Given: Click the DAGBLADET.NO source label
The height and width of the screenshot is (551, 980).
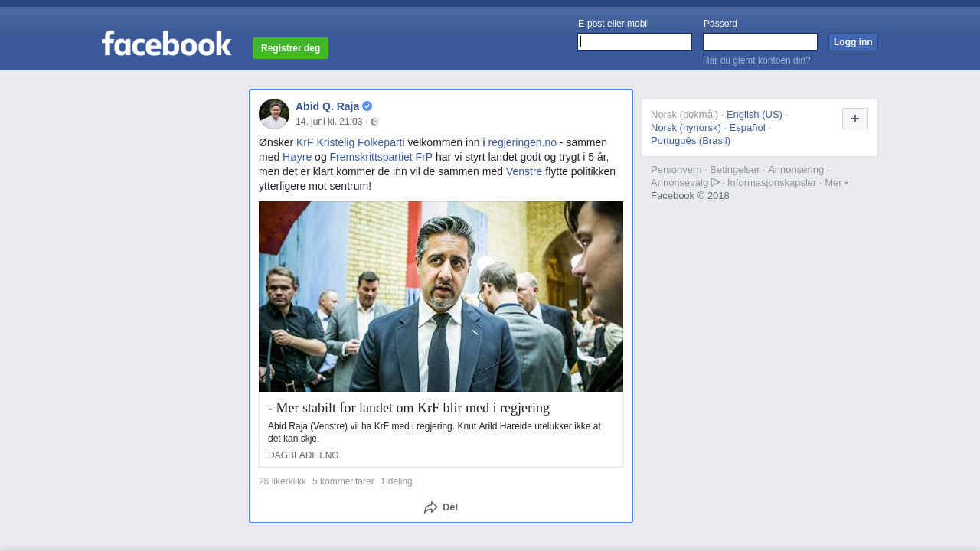Looking at the screenshot, I should tap(303, 455).
